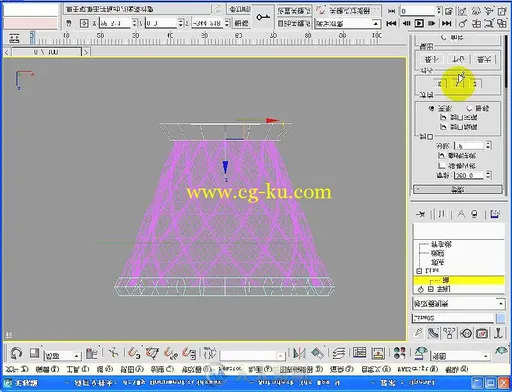Toggle the Lathe modifier lightbulb icon

[421, 290]
